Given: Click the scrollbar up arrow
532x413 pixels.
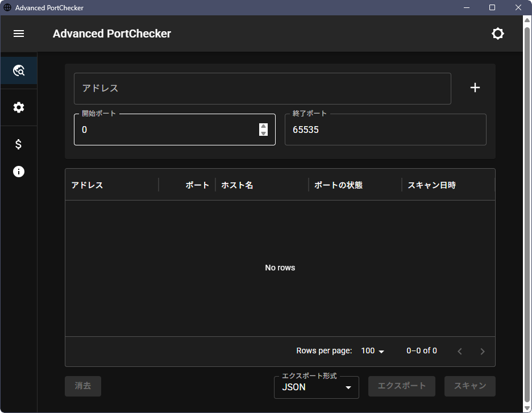Looking at the screenshot, I should pos(527,20).
